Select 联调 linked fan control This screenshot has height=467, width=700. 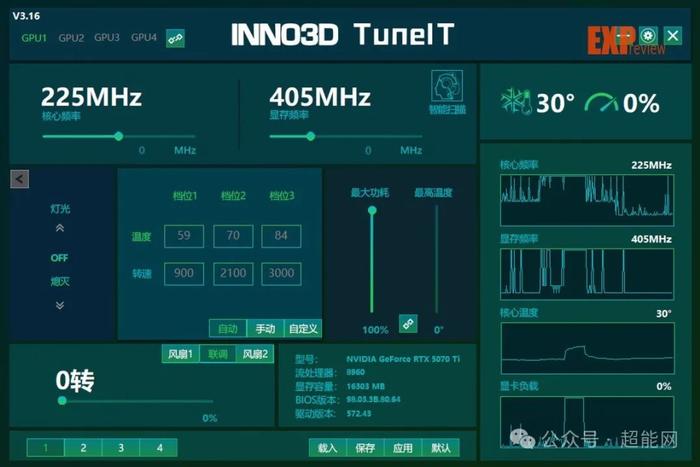[x=217, y=354]
